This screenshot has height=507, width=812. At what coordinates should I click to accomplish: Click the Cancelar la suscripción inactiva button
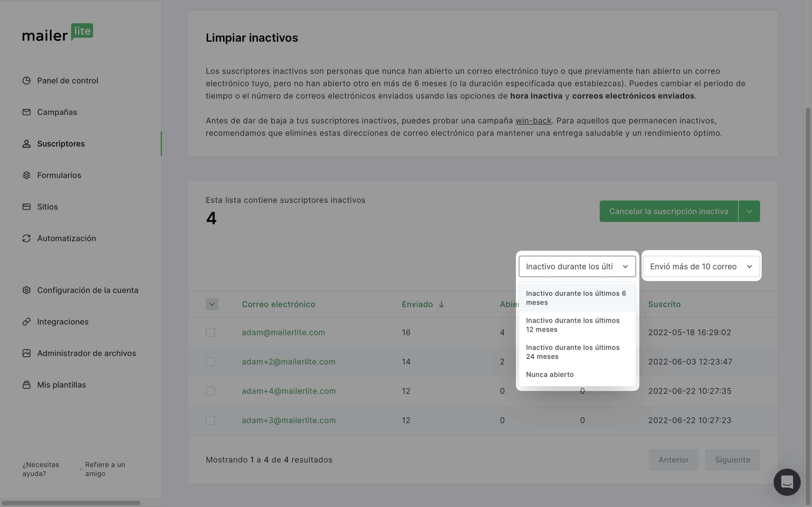click(x=668, y=211)
